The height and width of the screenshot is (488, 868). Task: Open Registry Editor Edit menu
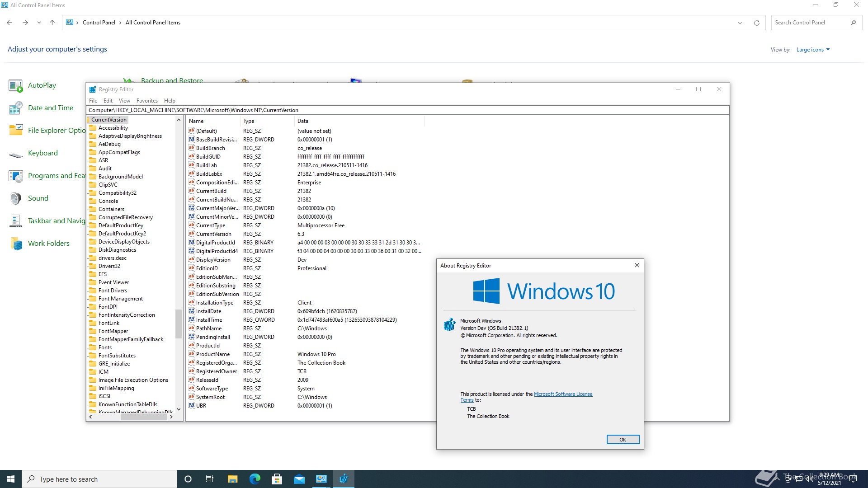108,101
